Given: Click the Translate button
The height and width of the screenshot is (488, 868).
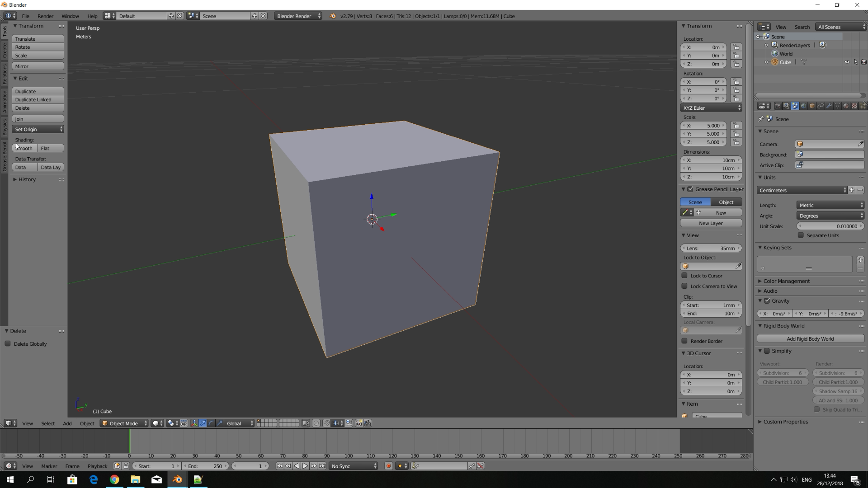Looking at the screenshot, I should tap(38, 39).
